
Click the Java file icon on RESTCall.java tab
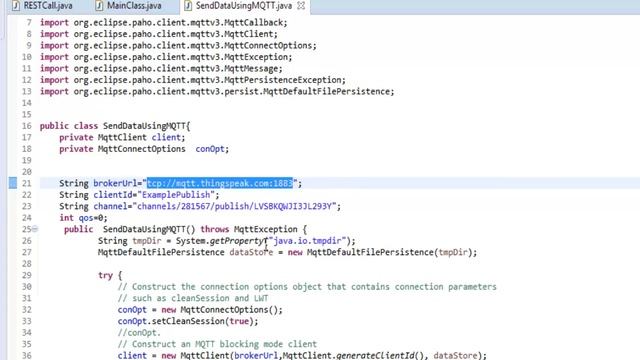point(16,6)
